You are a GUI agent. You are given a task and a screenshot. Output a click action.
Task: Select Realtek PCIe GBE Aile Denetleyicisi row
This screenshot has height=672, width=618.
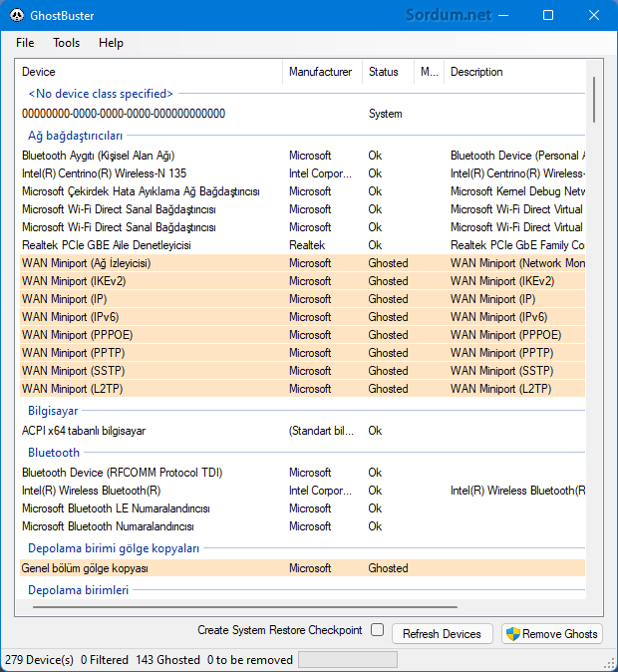(x=303, y=245)
